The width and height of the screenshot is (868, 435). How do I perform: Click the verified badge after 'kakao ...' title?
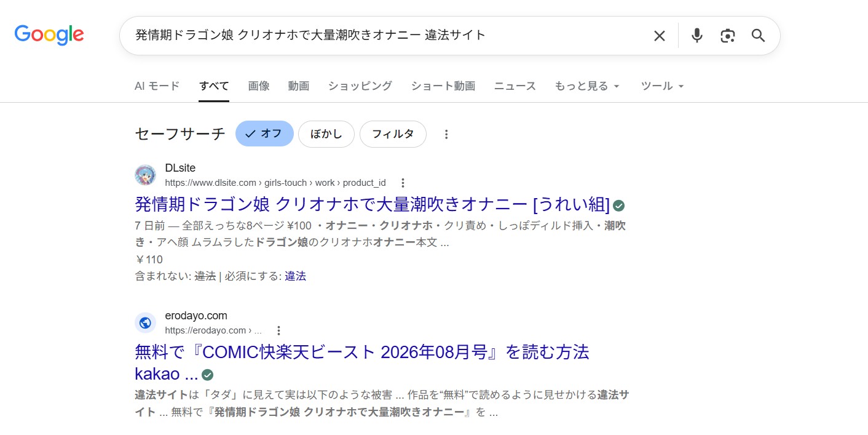click(x=208, y=375)
